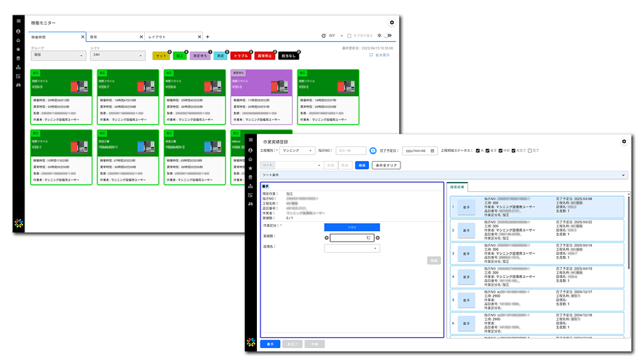Click 拡大表示 expand view icon
The width and height of the screenshot is (644, 364).
[x=372, y=54]
